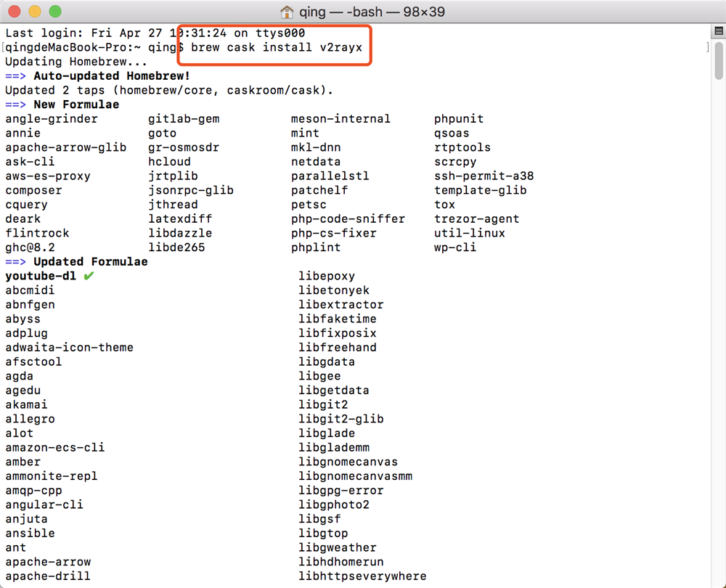
Task: Click the 'libgit2-glib' formula name
Action: pos(340,419)
